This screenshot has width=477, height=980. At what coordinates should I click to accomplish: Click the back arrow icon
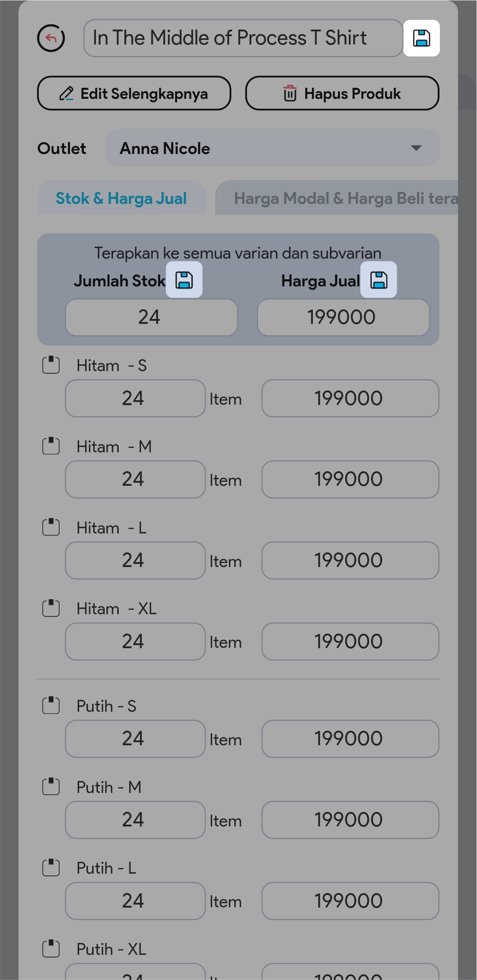tap(51, 38)
